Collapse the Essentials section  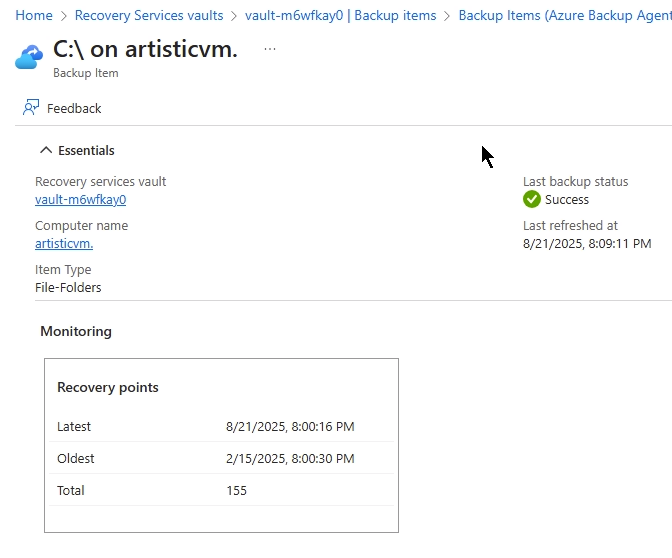click(46, 150)
